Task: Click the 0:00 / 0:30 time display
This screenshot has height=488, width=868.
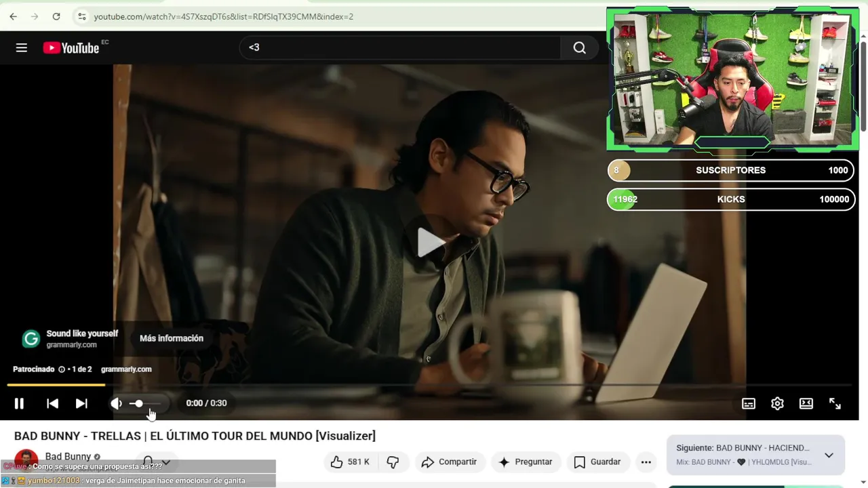Action: (206, 403)
